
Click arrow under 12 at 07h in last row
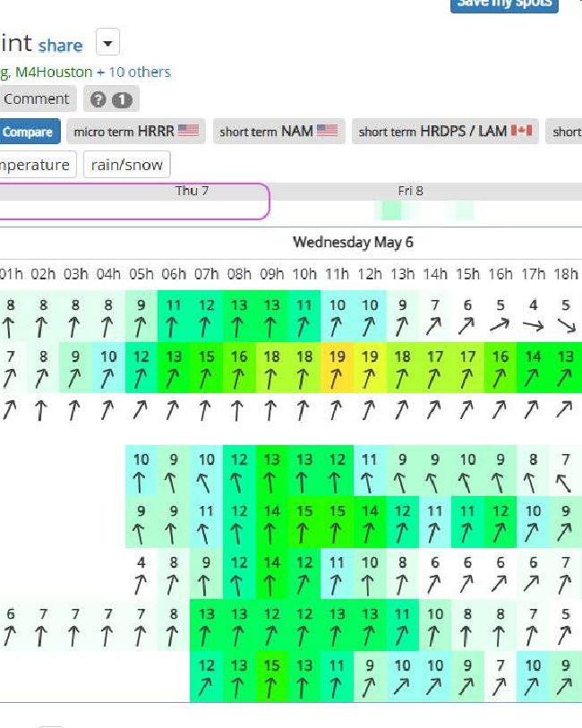tap(205, 688)
